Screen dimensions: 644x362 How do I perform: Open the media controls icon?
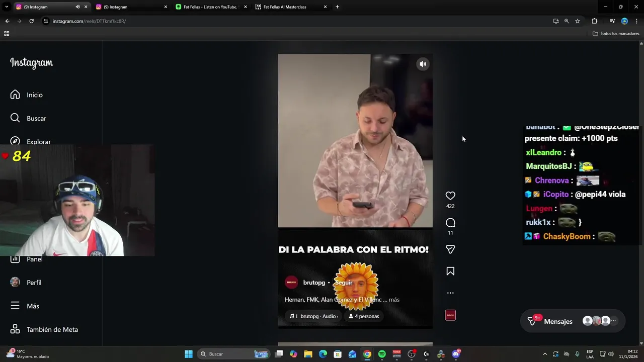pyautogui.click(x=612, y=21)
